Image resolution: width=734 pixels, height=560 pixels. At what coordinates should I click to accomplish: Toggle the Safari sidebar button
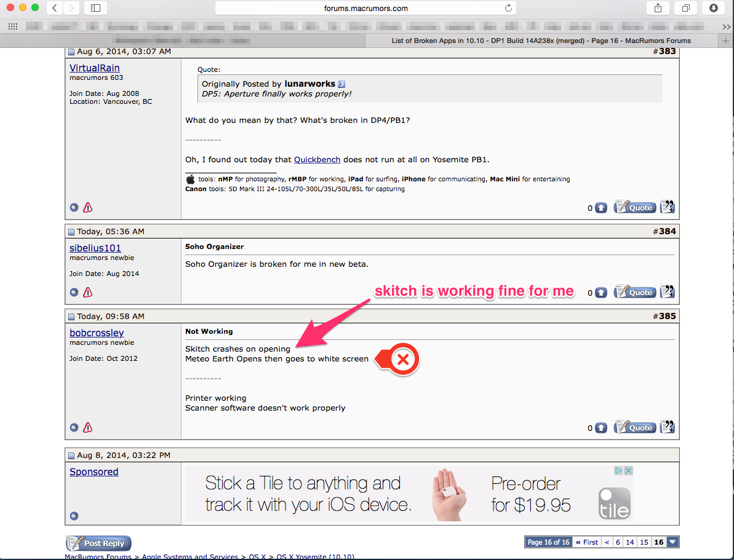pos(95,8)
